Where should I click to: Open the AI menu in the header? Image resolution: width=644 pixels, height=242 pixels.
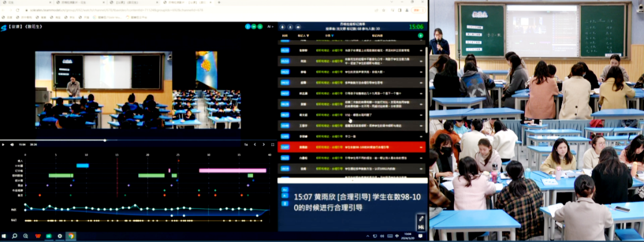270,26
